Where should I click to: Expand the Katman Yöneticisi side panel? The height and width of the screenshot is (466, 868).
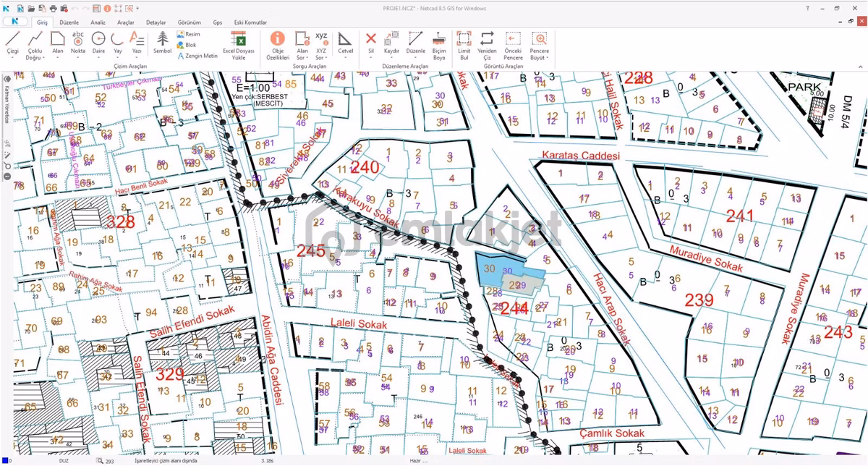(x=7, y=105)
